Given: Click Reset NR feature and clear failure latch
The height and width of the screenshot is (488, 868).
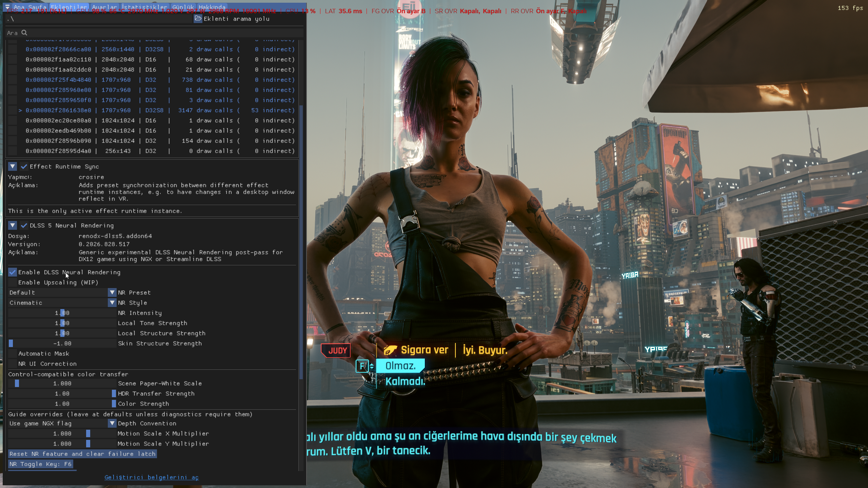Looking at the screenshot, I should point(82,454).
